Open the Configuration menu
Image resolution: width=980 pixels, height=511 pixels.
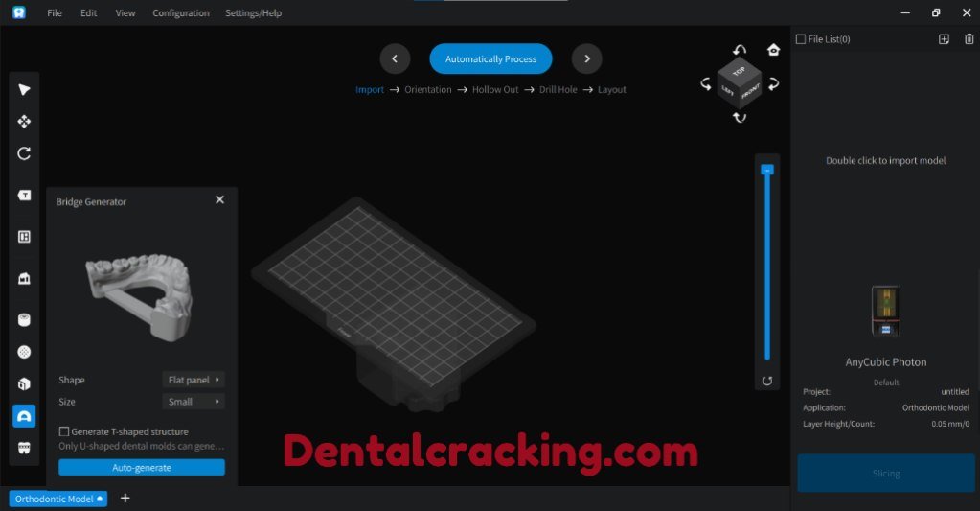point(181,13)
